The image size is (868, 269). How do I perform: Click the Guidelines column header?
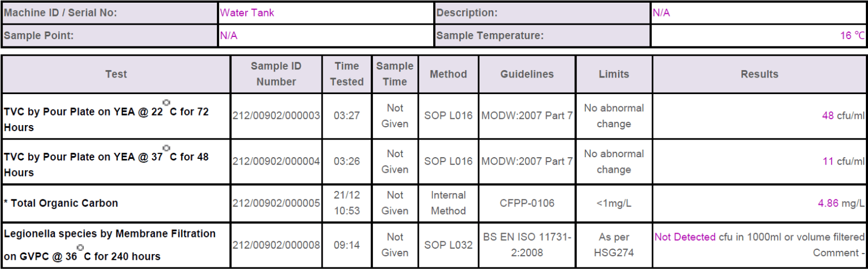coord(527,74)
